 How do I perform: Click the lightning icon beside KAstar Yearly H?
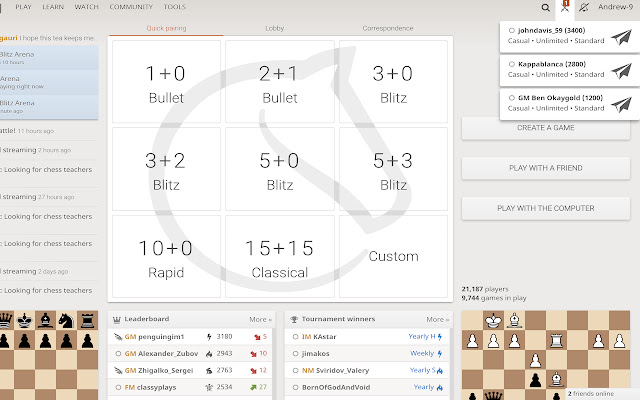440,337
